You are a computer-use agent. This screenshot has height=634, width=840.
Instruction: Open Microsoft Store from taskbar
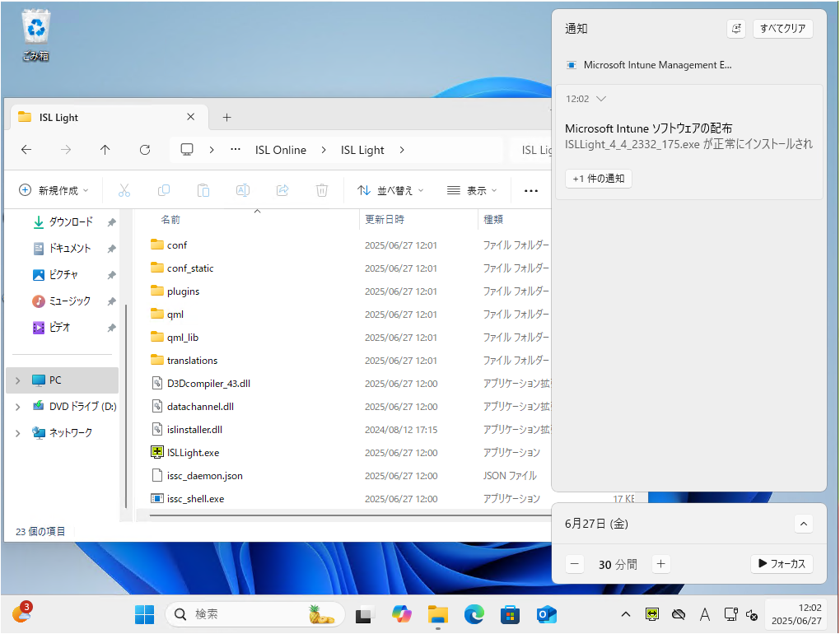(x=510, y=614)
